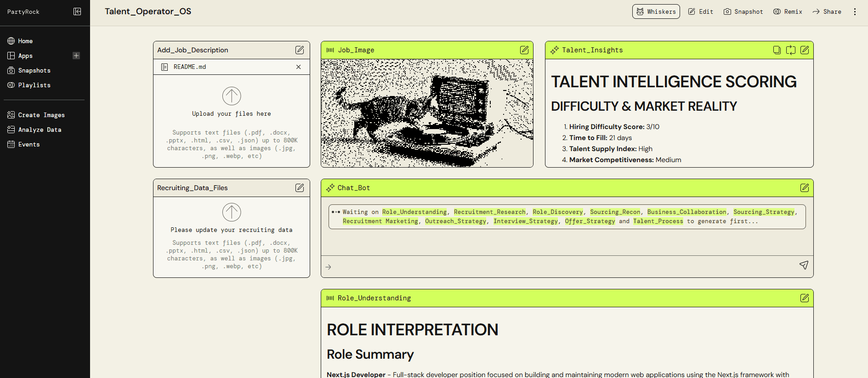Click the generated Job_Image cat picture
Viewport: 868px width, 378px height.
coord(427,113)
